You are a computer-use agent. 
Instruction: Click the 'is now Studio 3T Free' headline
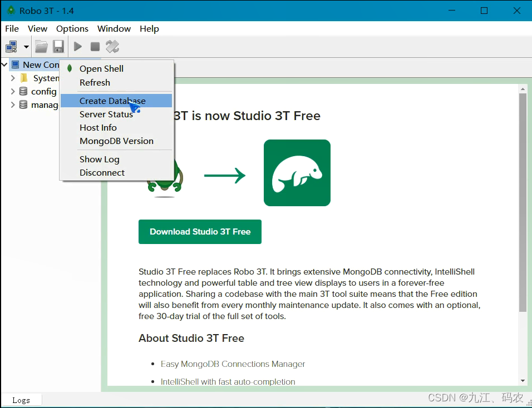256,116
